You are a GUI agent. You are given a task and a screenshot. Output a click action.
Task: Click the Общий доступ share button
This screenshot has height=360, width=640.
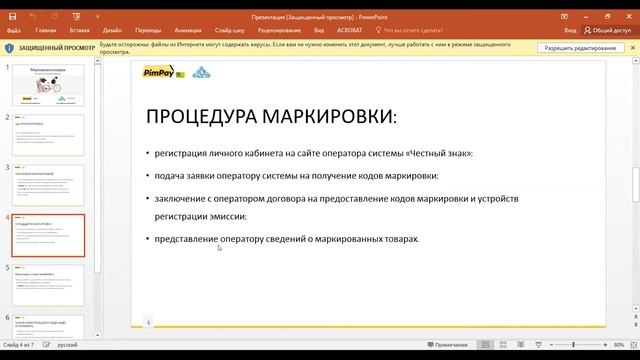(607, 30)
